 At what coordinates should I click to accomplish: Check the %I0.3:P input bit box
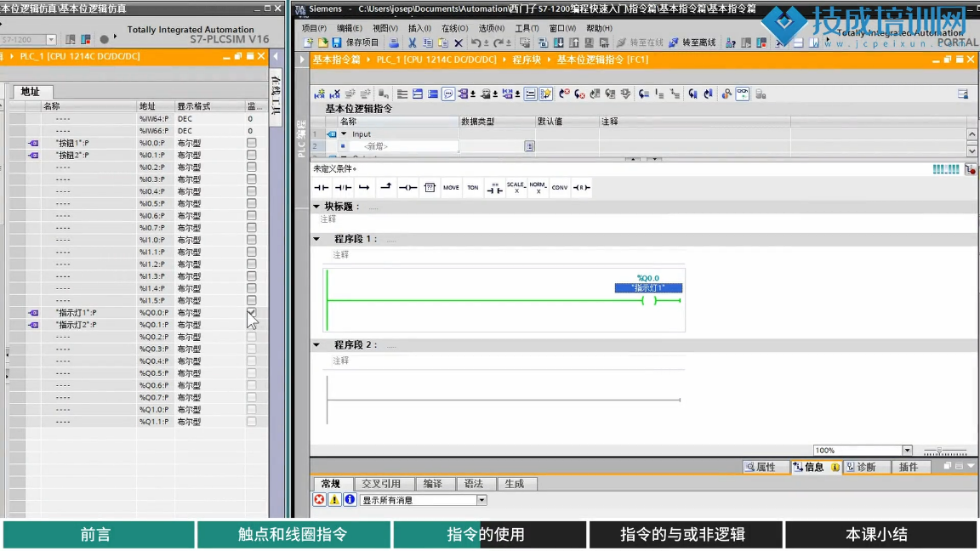[x=251, y=179]
